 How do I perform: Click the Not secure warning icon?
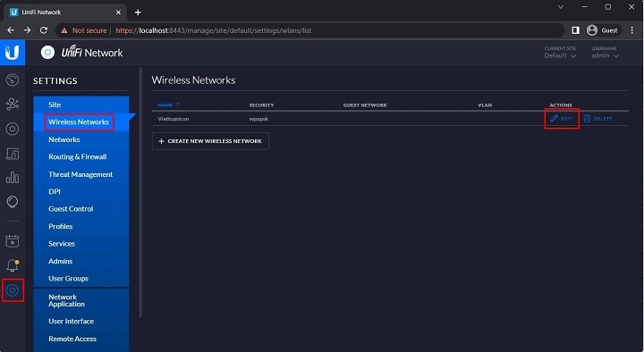64,30
